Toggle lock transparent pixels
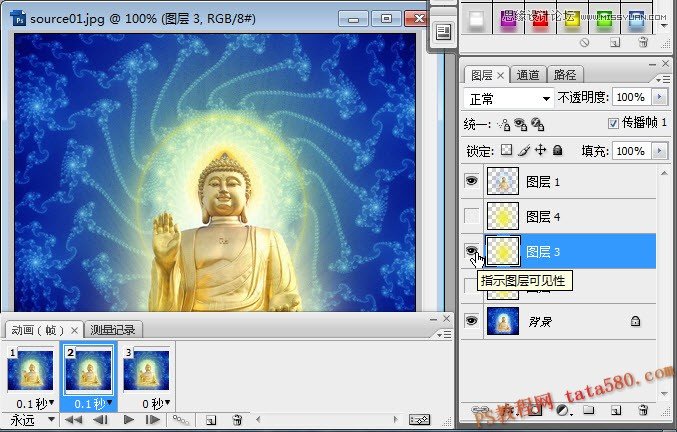The image size is (677, 432). 506,150
